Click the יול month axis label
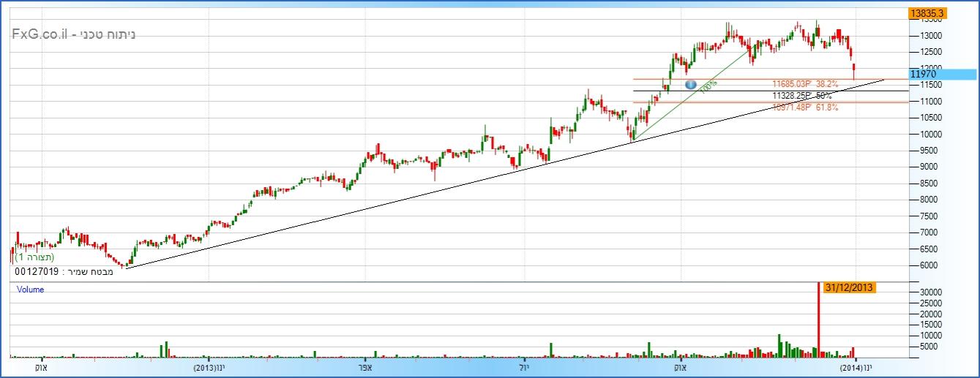Image resolution: width=980 pixels, height=378 pixels. pos(524,367)
